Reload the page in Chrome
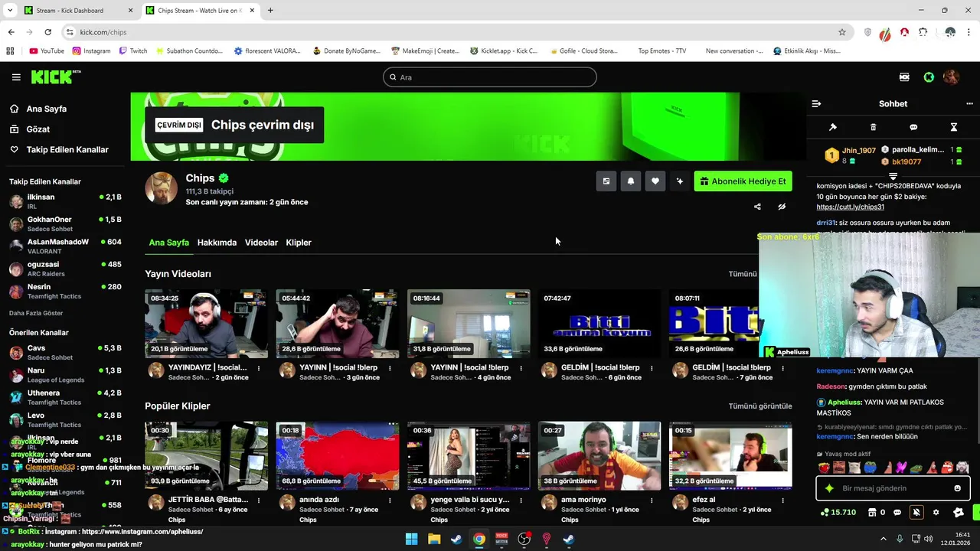980x551 pixels. point(47,32)
